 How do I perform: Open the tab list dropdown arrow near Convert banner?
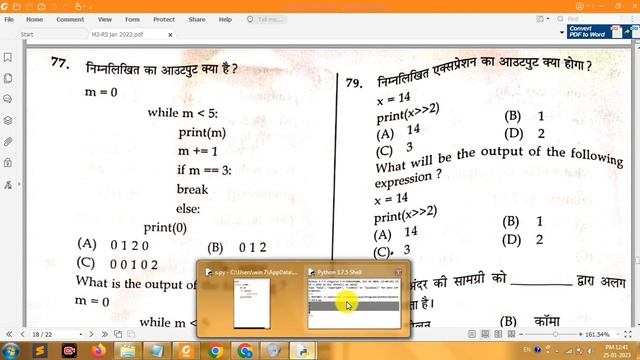[562, 32]
